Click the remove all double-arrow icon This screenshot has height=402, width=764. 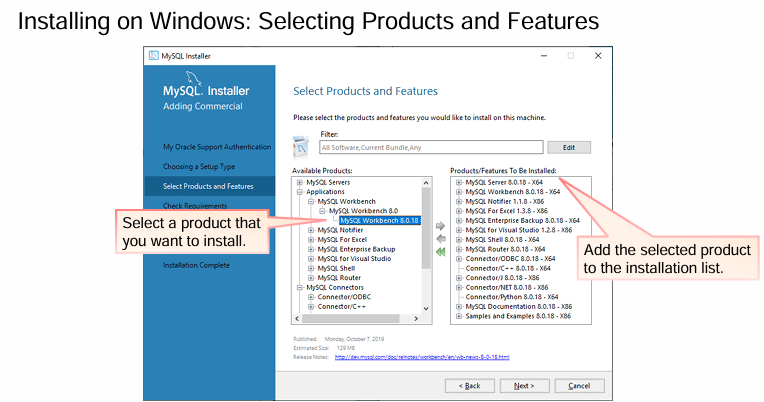click(440, 252)
